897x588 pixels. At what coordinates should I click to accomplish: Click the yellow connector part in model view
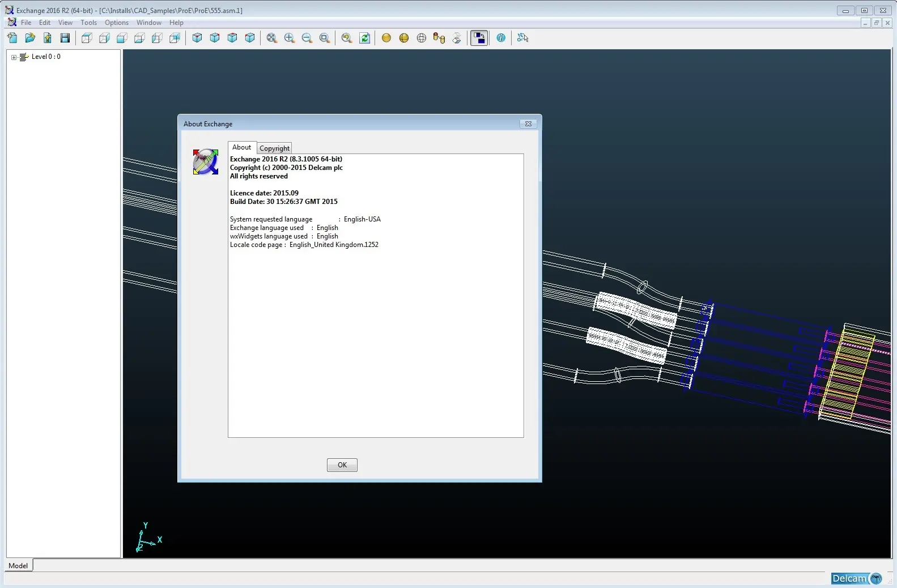point(846,373)
